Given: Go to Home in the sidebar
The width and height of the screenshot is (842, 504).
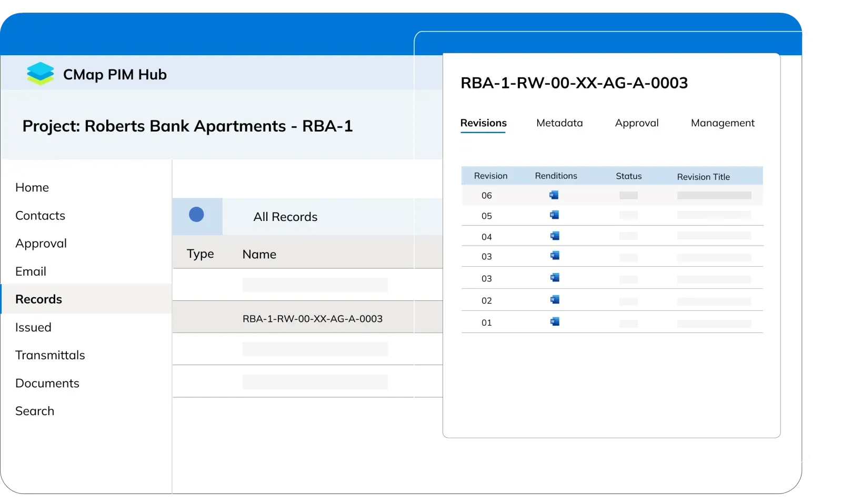Looking at the screenshot, I should pyautogui.click(x=32, y=187).
